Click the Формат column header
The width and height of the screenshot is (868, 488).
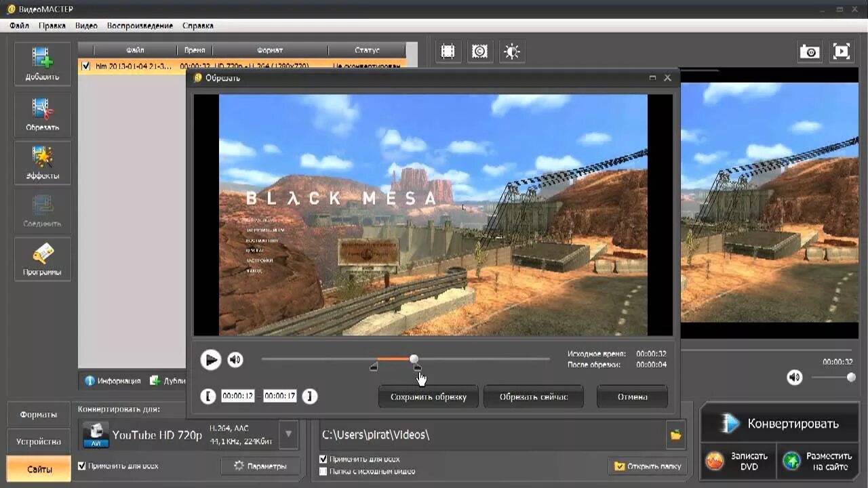(x=270, y=50)
